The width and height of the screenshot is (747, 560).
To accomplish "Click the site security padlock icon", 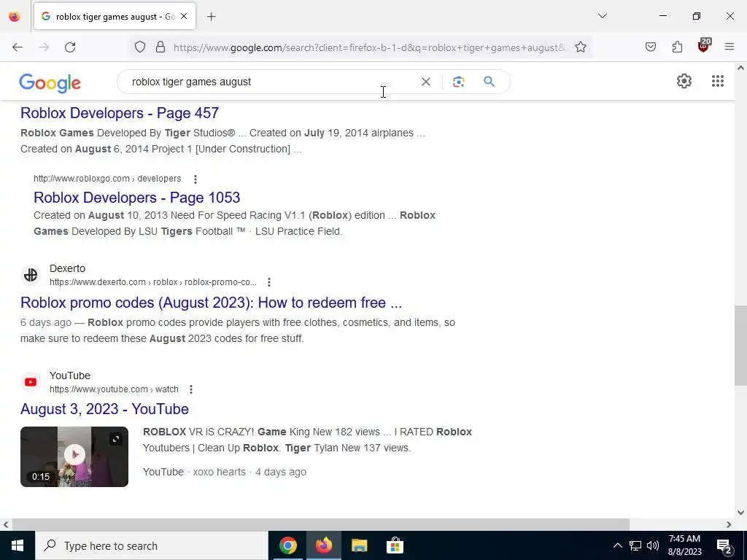I will 160,47.
